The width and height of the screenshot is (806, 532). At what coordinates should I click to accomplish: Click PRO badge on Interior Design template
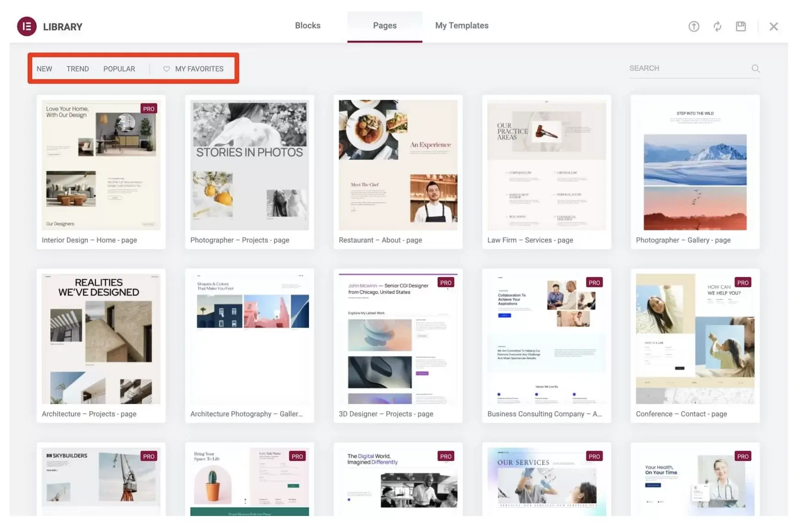148,109
